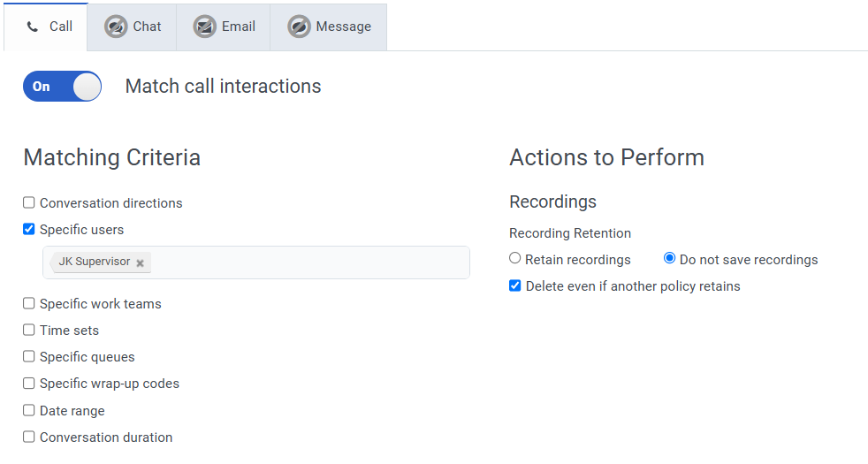The image size is (868, 464).
Task: Check the Specific work teams option
Action: click(29, 304)
